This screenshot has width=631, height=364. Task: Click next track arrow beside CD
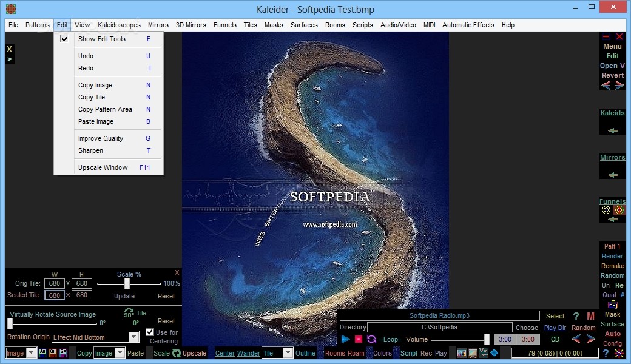(591, 339)
